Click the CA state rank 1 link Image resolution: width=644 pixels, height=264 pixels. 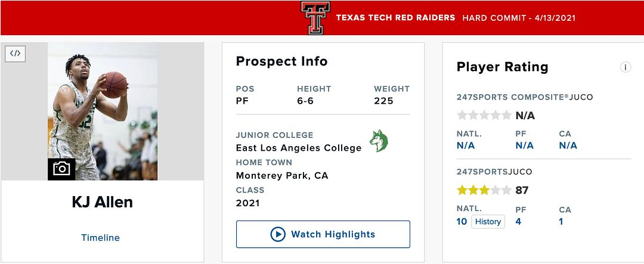tap(561, 222)
